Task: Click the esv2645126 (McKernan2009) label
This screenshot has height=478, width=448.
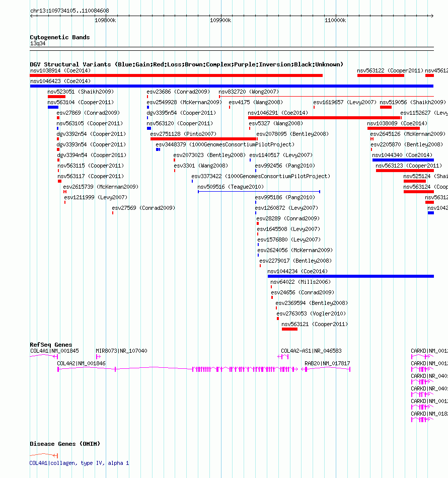Action: click(x=408, y=134)
